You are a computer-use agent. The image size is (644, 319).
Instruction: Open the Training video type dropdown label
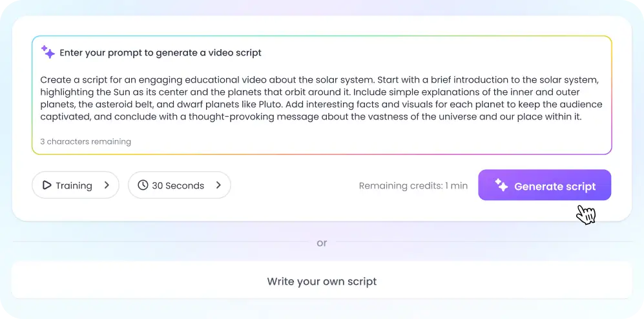point(74,185)
